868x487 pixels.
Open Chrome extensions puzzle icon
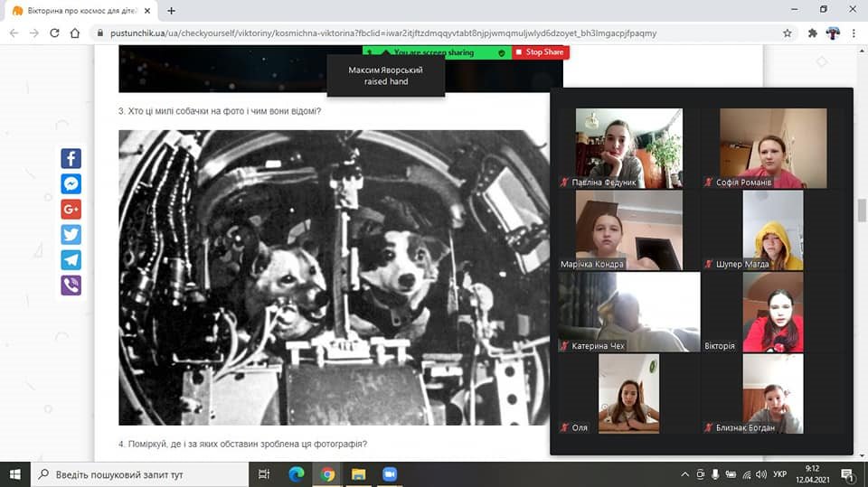(813, 33)
